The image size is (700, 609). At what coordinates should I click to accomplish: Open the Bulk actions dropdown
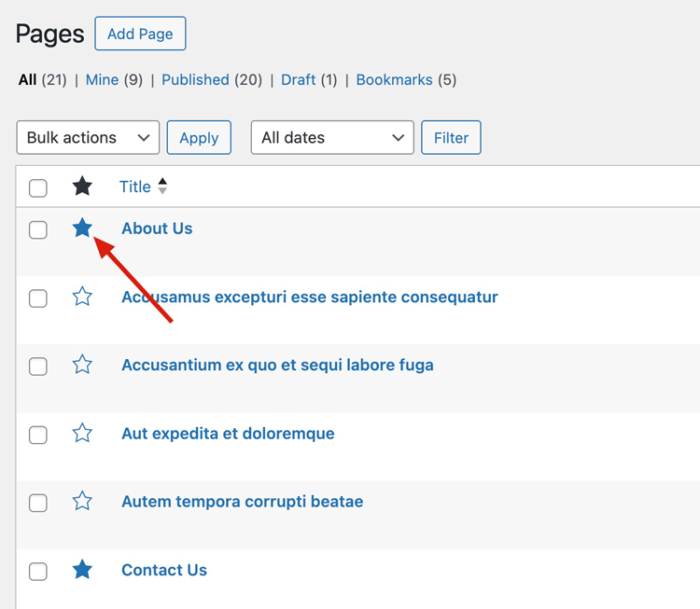(x=88, y=137)
